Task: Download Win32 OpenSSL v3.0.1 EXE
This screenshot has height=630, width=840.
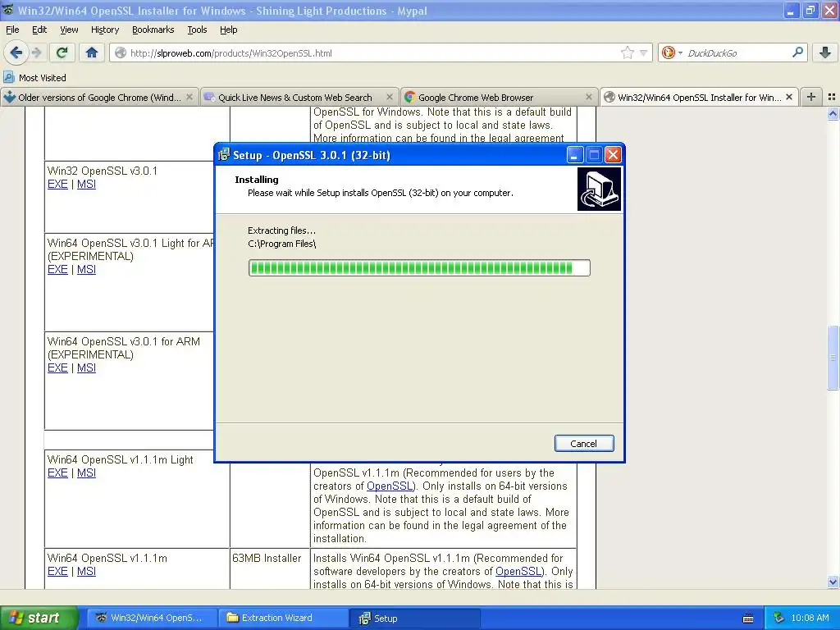Action: (x=57, y=184)
